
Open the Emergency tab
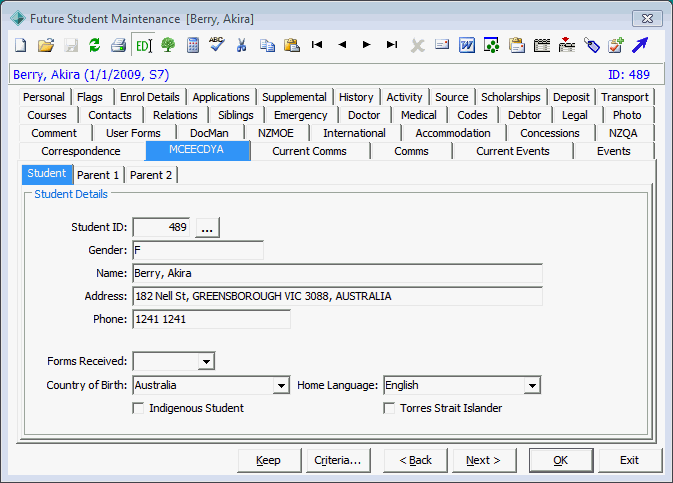pyautogui.click(x=300, y=115)
